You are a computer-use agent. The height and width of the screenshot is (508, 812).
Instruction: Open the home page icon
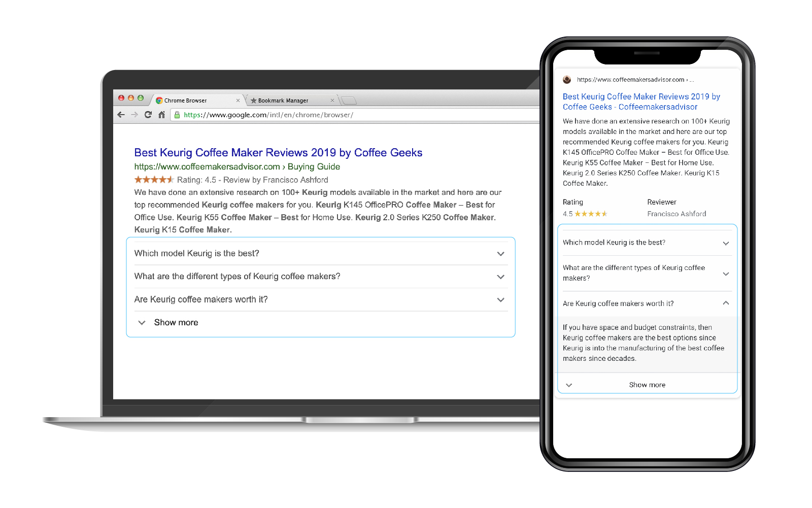(x=161, y=115)
